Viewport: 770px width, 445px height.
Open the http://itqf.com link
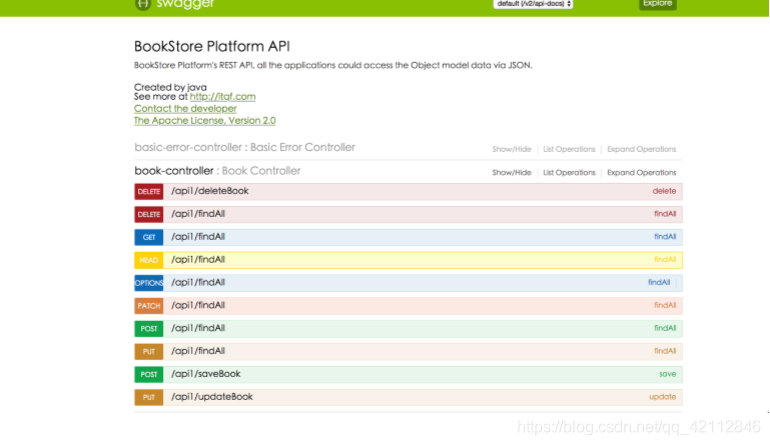coord(222,96)
